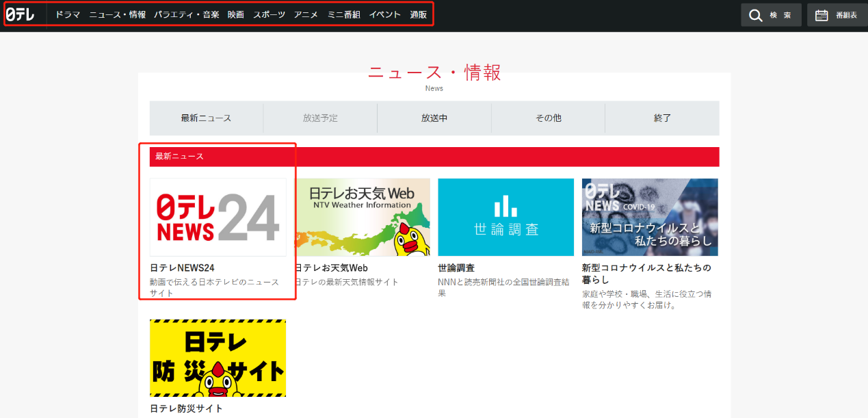The height and width of the screenshot is (418, 868).
Task: Click the 日テレ logo in header
Action: click(20, 14)
